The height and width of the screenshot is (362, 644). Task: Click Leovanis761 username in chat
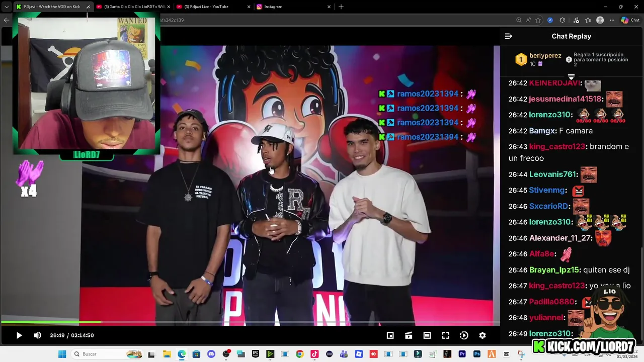pyautogui.click(x=552, y=174)
